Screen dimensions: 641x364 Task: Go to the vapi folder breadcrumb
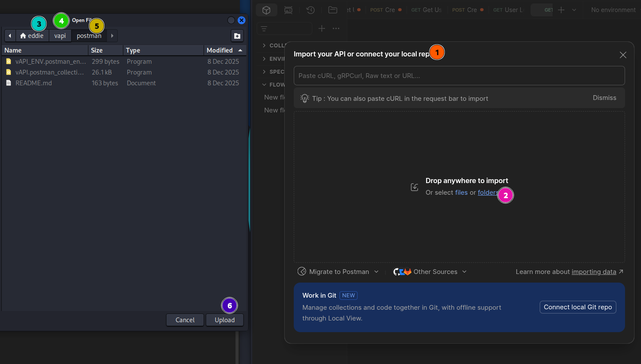pos(60,36)
